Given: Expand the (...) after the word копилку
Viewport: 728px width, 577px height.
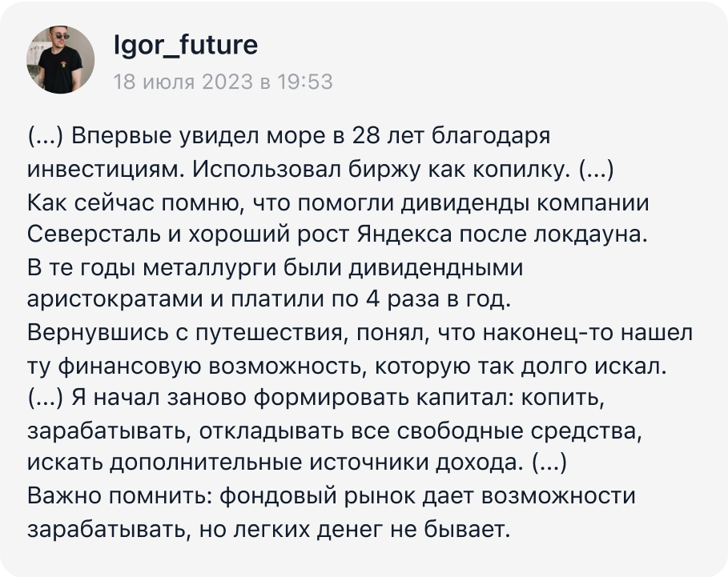Looking at the screenshot, I should click(x=597, y=170).
